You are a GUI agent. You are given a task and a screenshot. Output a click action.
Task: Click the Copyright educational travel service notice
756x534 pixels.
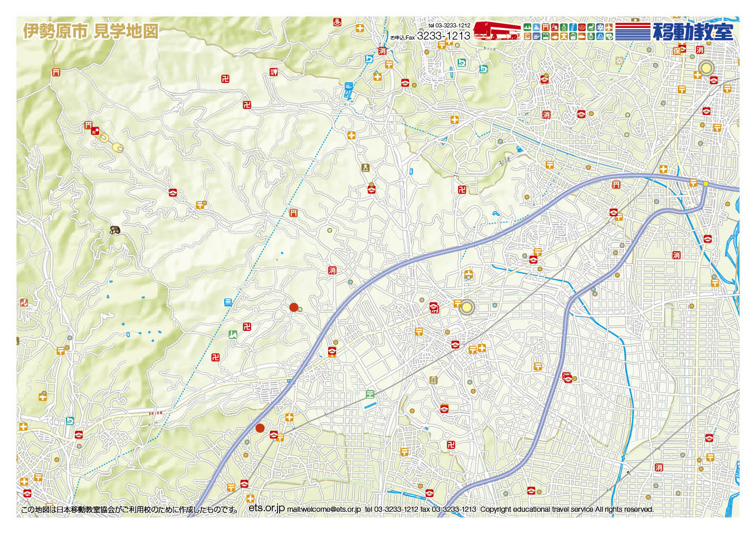[x=567, y=509]
